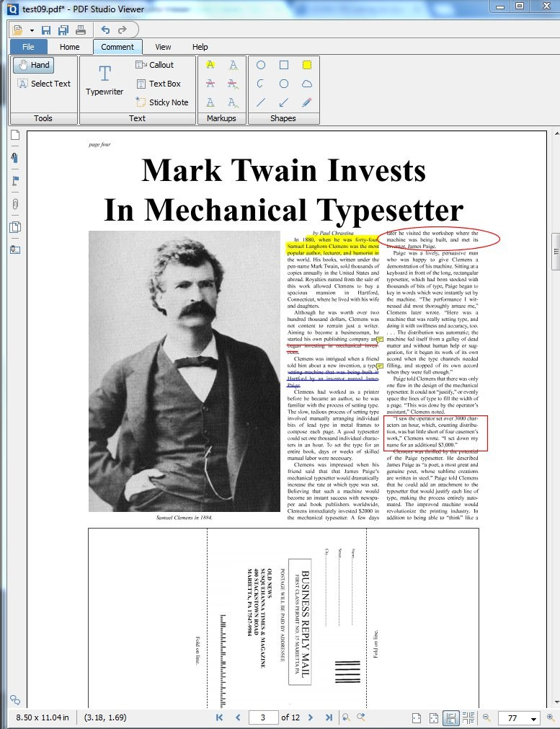This screenshot has height=729, width=560.
Task: Go to the previous view
Action: click(x=346, y=717)
